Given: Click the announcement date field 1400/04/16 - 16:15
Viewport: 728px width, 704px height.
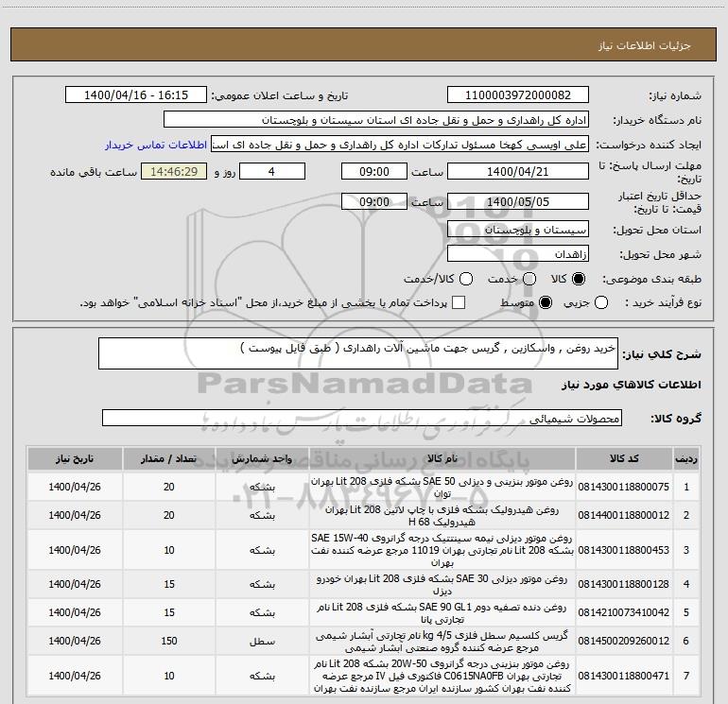Looking at the screenshot, I should click(x=136, y=95).
